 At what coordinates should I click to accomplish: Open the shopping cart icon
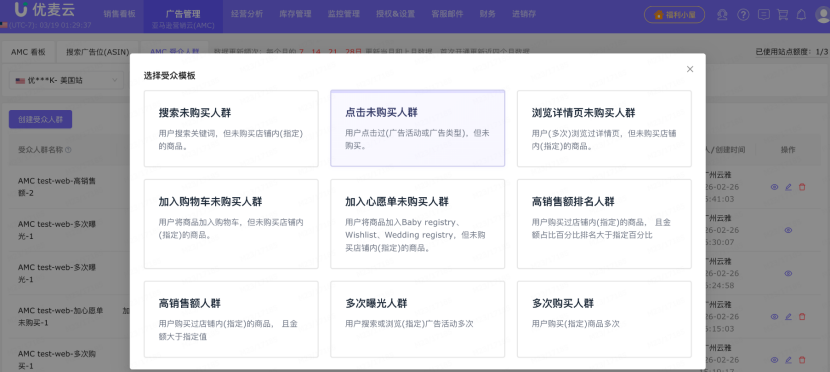782,14
